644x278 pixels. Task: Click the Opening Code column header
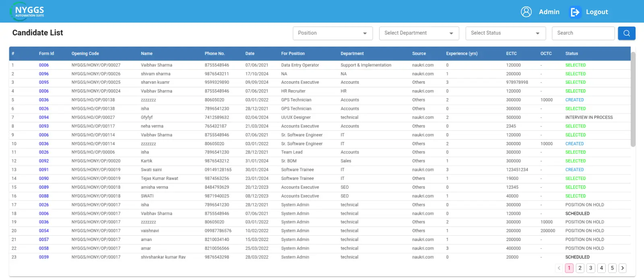click(x=85, y=54)
